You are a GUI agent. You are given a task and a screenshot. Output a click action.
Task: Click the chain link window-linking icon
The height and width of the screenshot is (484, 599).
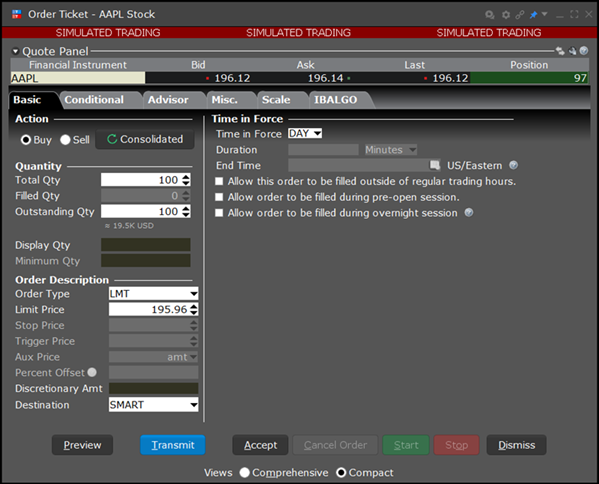coord(520,15)
